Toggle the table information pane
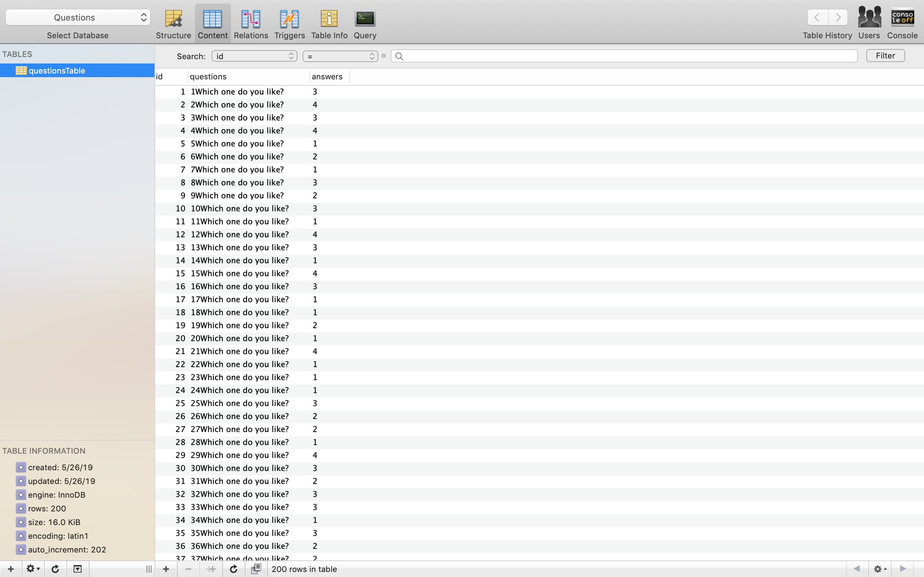The width and height of the screenshot is (924, 577). tap(78, 569)
